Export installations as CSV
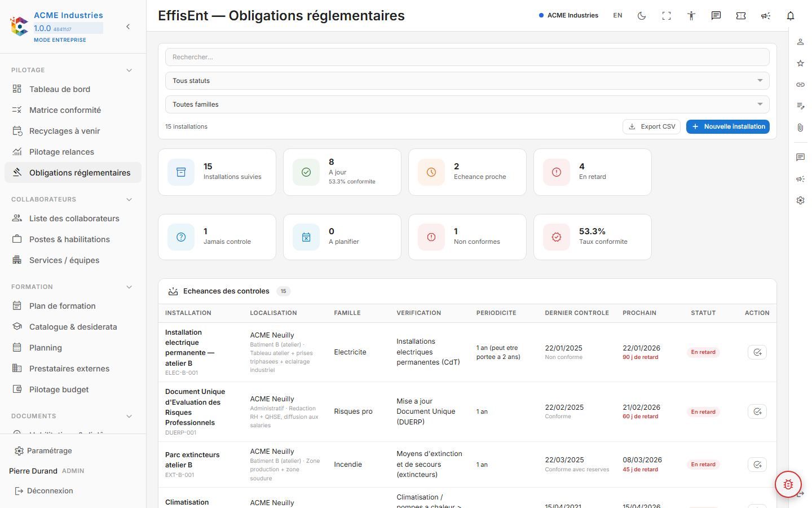 coord(651,126)
